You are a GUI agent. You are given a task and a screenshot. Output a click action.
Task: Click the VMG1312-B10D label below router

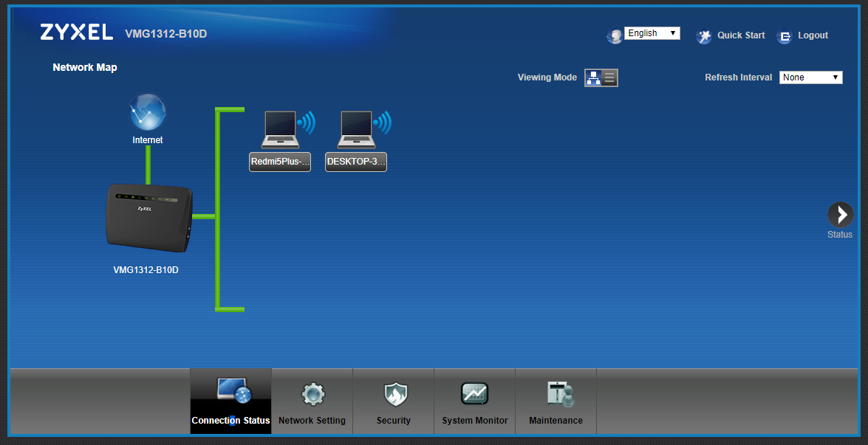tap(146, 271)
